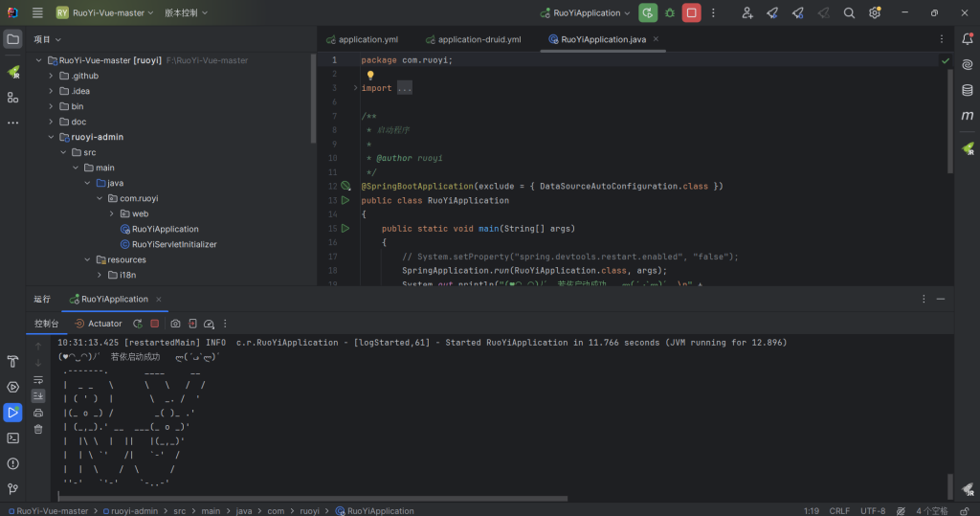Image resolution: width=980 pixels, height=516 pixels.
Task: Toggle soft-wrap in the console
Action: [x=38, y=379]
